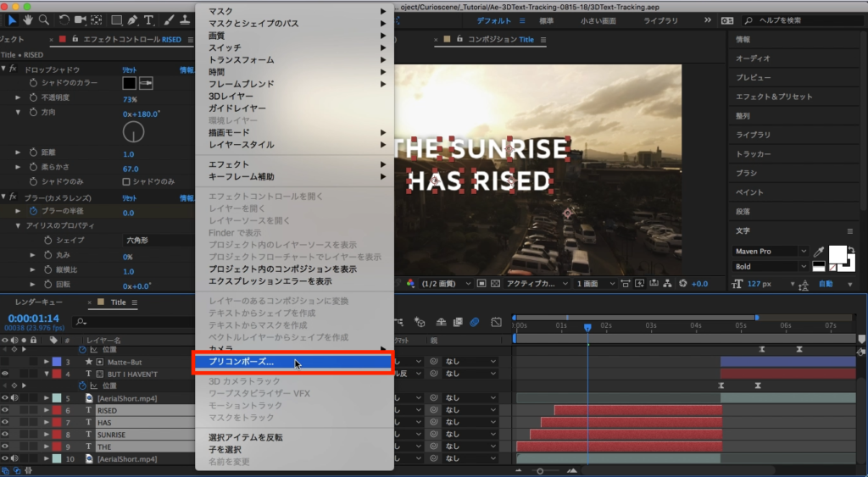Click リセット for the drop shadow effect

[x=131, y=69]
